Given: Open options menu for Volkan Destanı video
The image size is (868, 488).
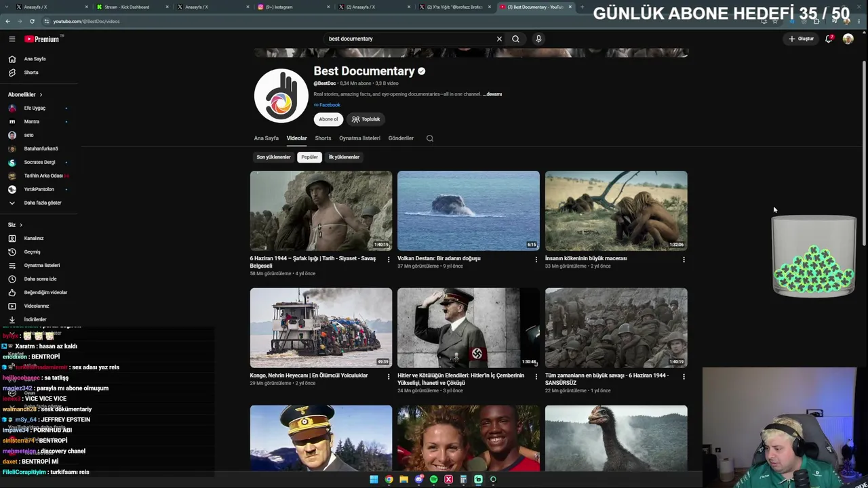Looking at the screenshot, I should pyautogui.click(x=536, y=259).
